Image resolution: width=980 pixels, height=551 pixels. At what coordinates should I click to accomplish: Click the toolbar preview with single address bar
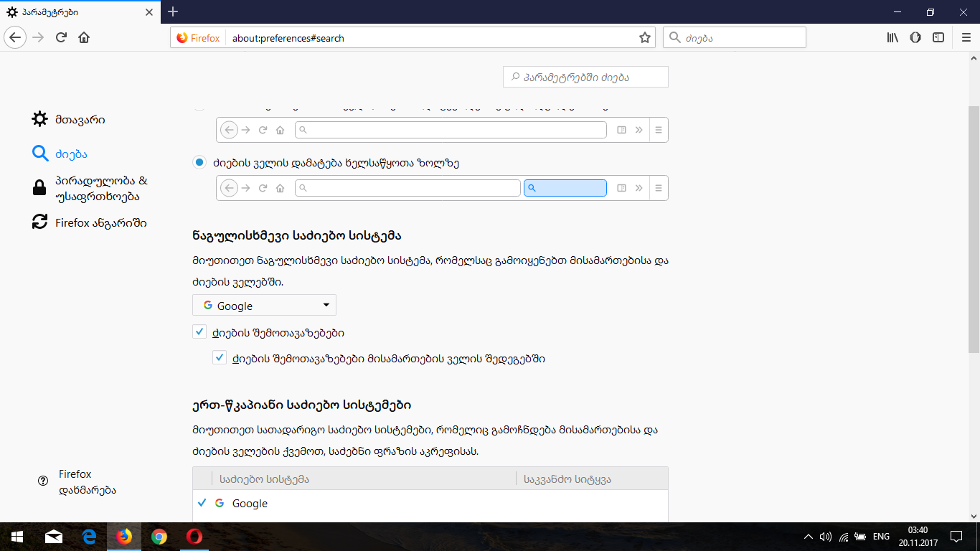(442, 130)
